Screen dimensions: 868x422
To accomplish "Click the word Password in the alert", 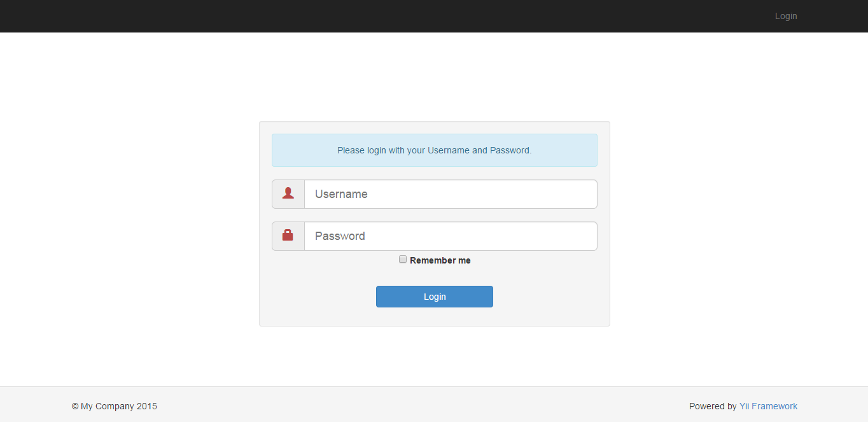I will tap(510, 150).
